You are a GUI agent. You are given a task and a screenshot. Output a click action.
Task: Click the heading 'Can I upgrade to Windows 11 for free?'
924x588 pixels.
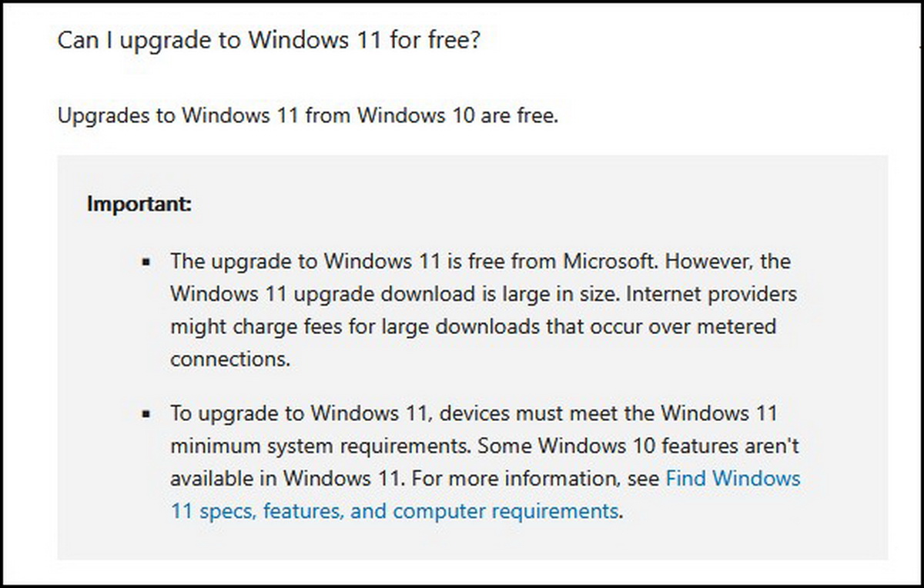[x=269, y=40]
